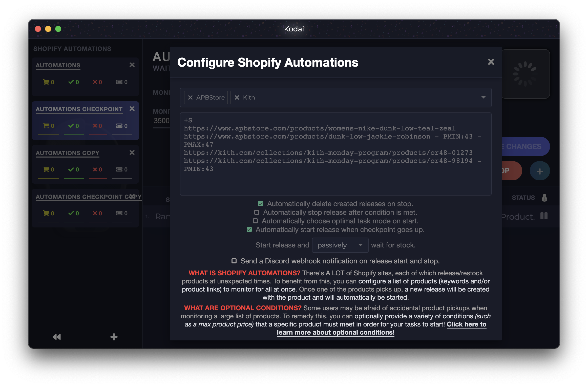Select the AUTOMATIONS CHECKPOINT COPY group title
This screenshot has width=588, height=386.
[89, 197]
